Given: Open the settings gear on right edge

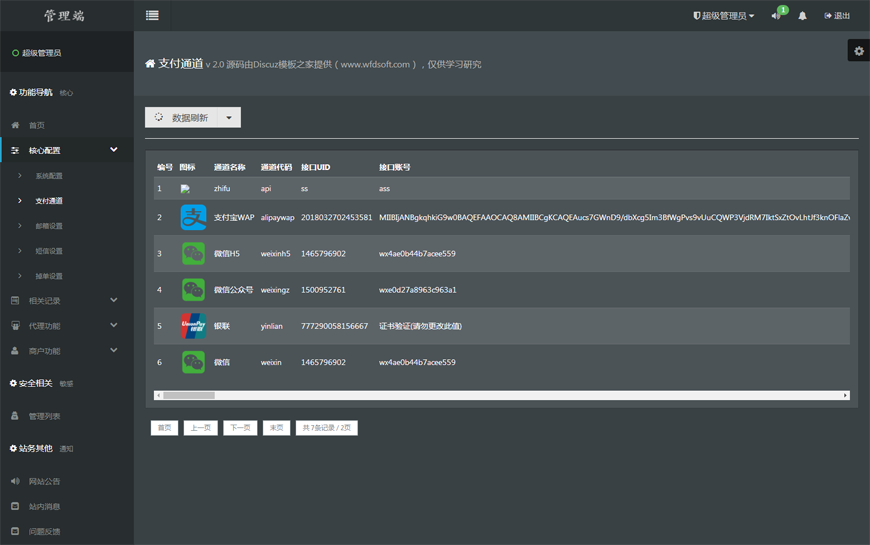Looking at the screenshot, I should pyautogui.click(x=858, y=51).
